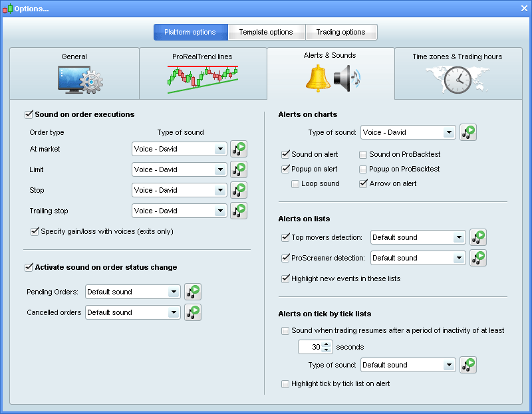Click the Type of sound column header
The height and width of the screenshot is (414, 532).
pyautogui.click(x=180, y=133)
